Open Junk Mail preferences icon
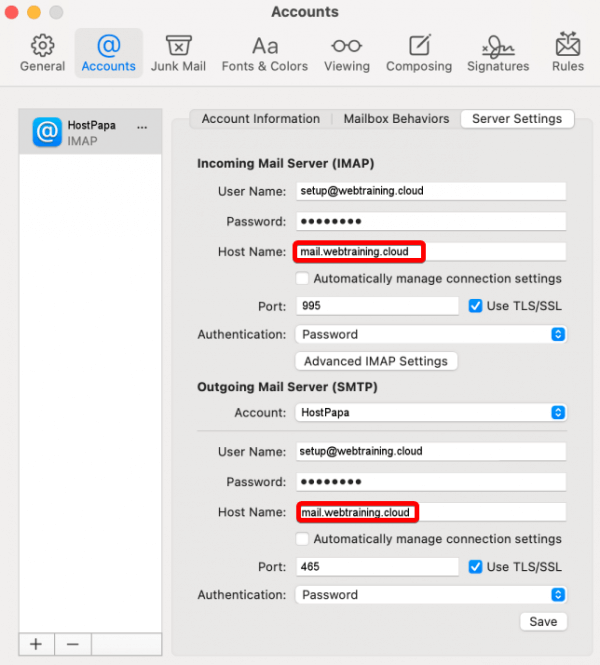The height and width of the screenshot is (665, 600). 179,45
